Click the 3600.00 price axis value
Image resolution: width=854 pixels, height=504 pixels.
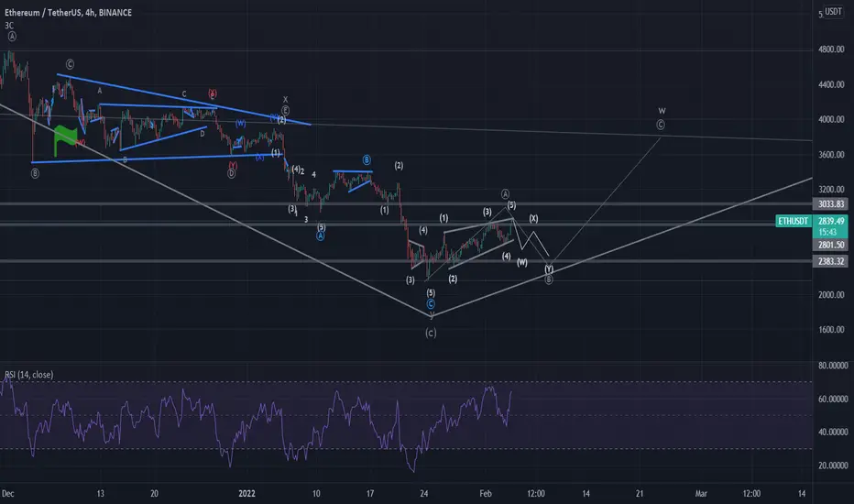pyautogui.click(x=831, y=155)
